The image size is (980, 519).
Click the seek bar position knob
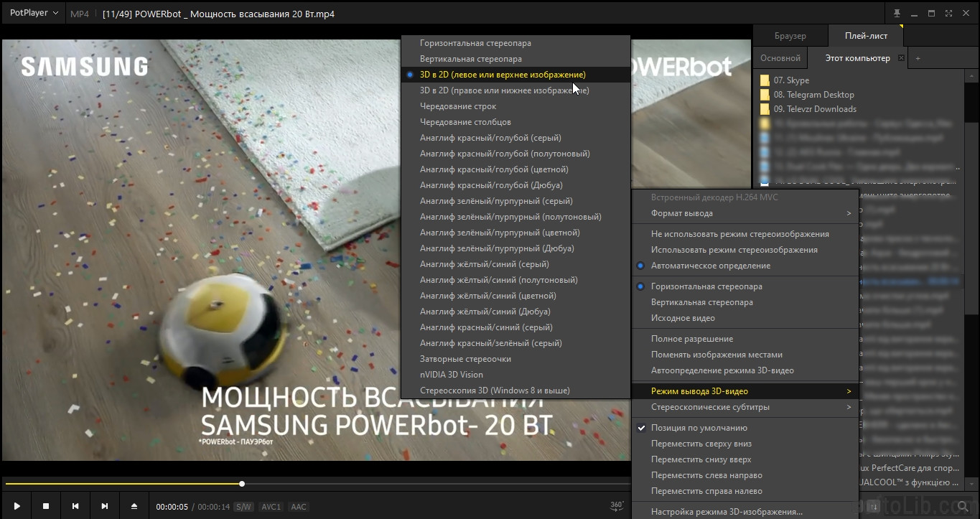coord(242,484)
